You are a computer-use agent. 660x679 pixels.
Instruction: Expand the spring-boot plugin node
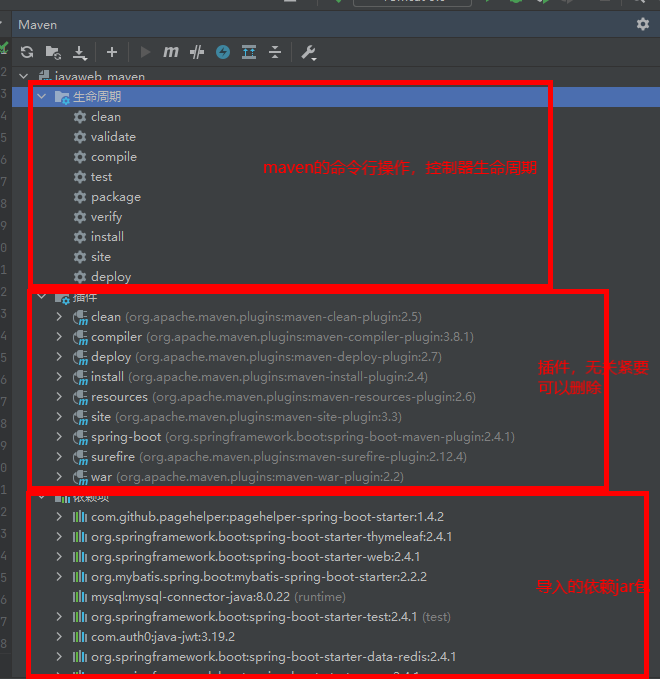coord(59,437)
